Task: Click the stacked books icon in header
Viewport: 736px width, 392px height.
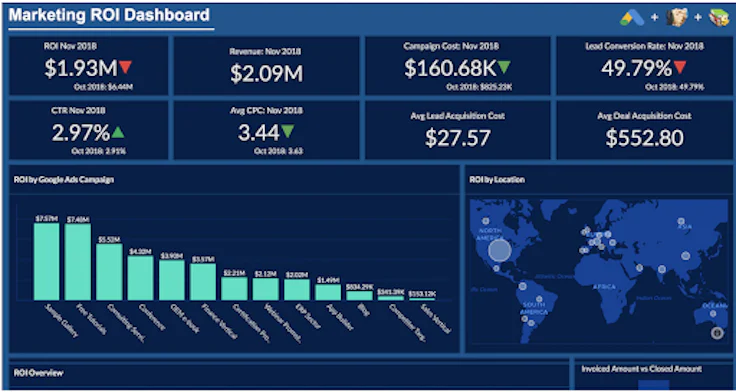Action: [719, 18]
